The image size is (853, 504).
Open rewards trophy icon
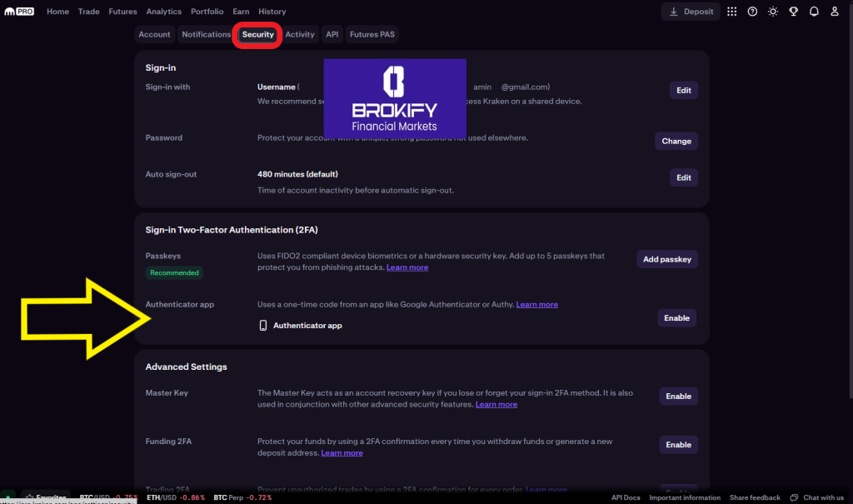(x=794, y=12)
